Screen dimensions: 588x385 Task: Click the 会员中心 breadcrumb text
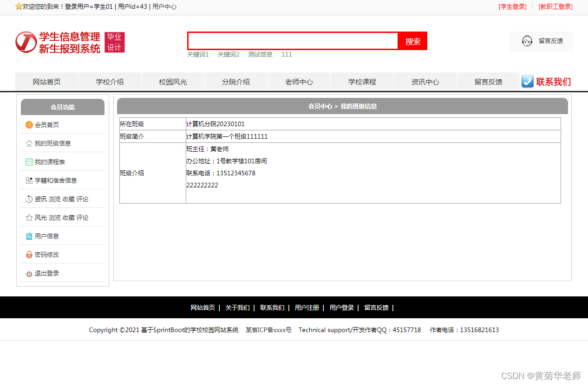pos(320,106)
